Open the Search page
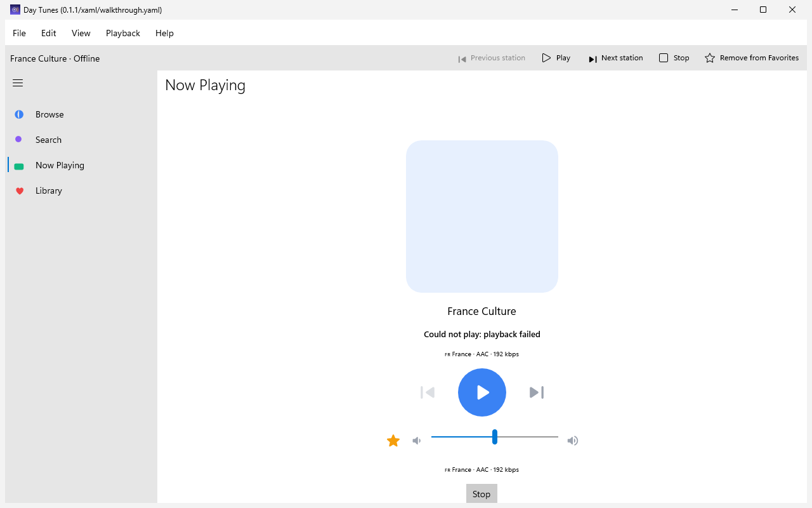 81,140
